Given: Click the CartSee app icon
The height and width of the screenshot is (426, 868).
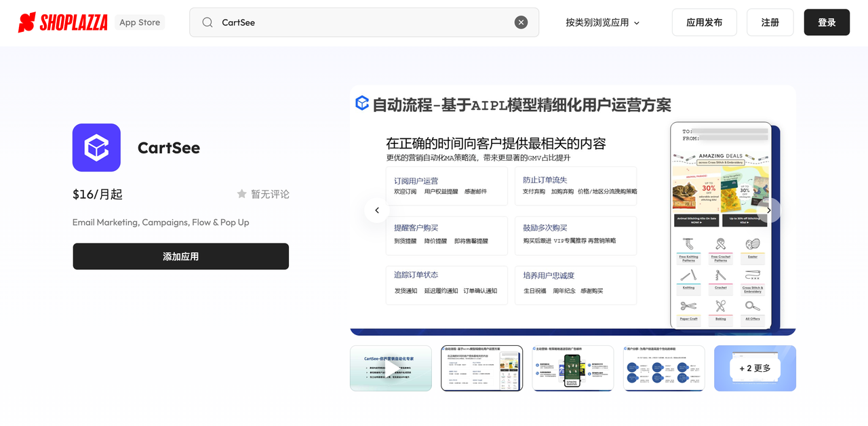Looking at the screenshot, I should coord(96,147).
